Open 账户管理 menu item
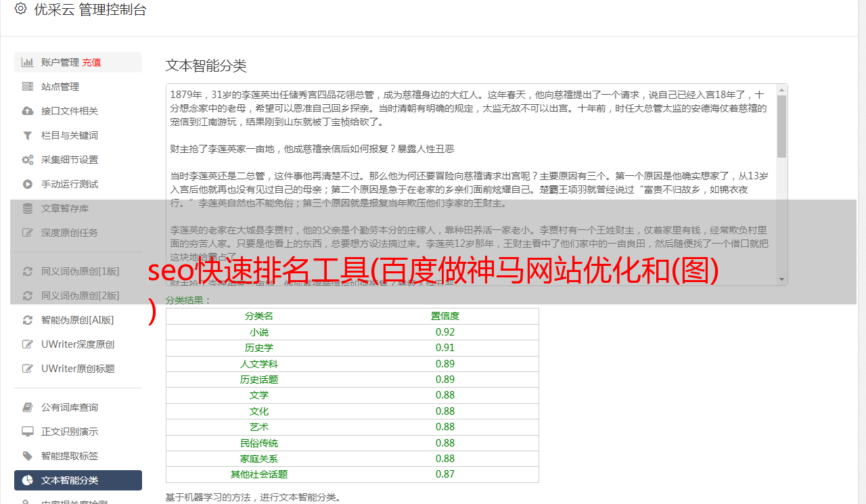This screenshot has width=866, height=504. pyautogui.click(x=78, y=62)
